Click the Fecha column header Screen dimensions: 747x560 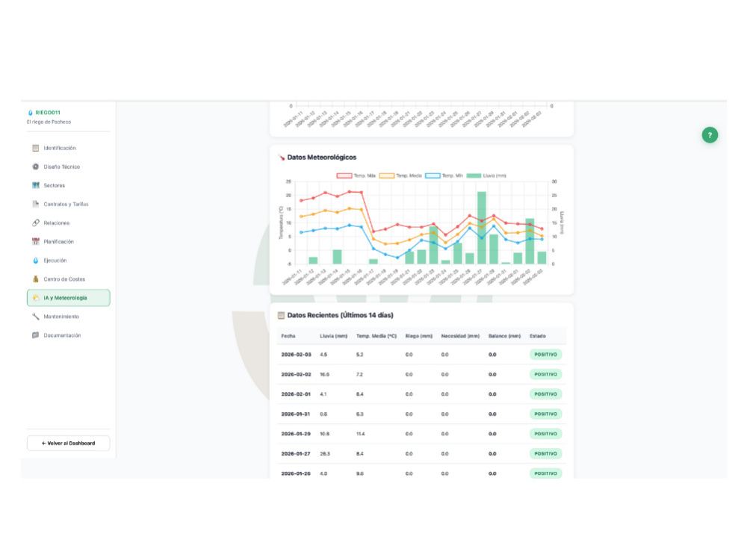pos(288,336)
